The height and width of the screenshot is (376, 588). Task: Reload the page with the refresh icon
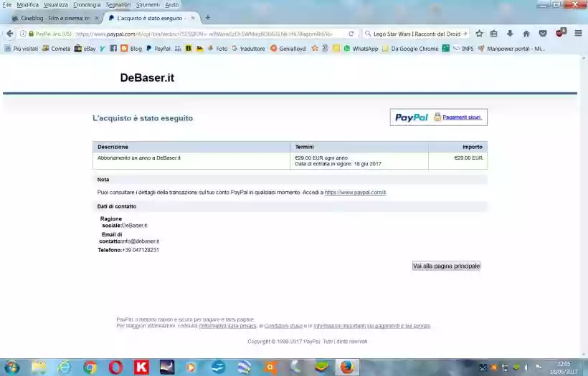[351, 34]
